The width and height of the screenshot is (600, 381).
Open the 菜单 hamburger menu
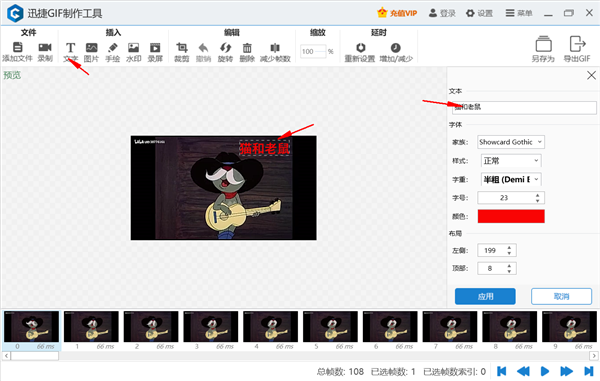coord(519,13)
